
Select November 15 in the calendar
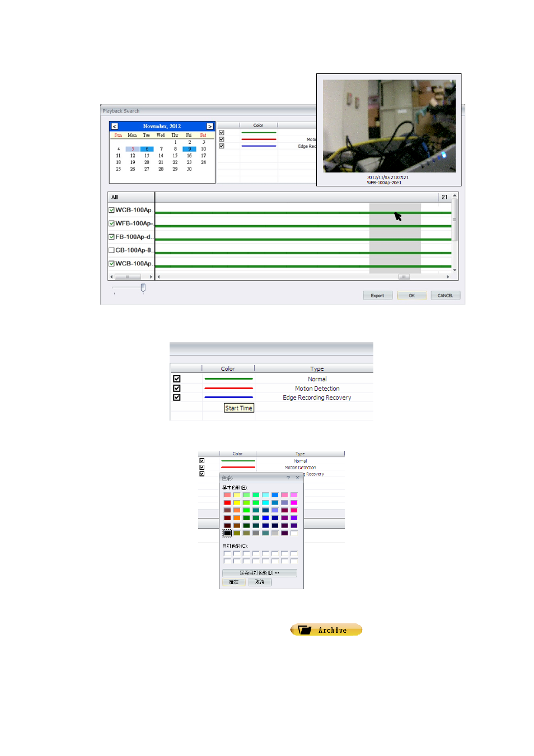[175, 156]
